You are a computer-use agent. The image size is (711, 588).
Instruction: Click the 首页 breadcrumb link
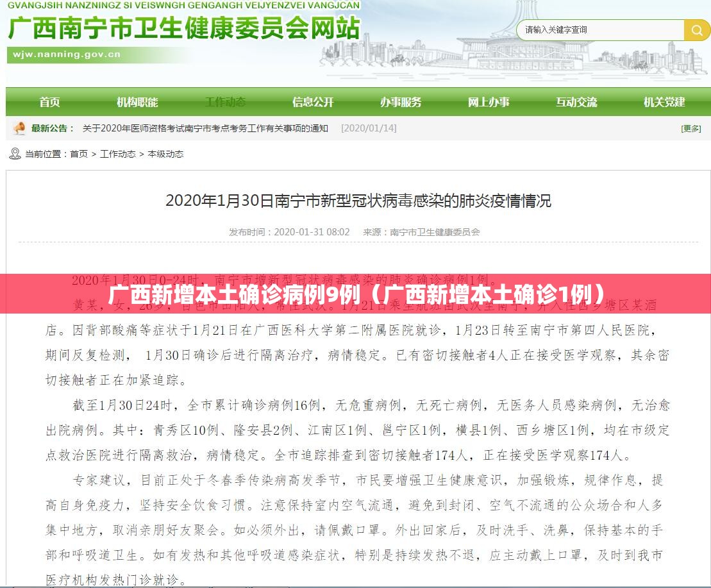point(79,154)
